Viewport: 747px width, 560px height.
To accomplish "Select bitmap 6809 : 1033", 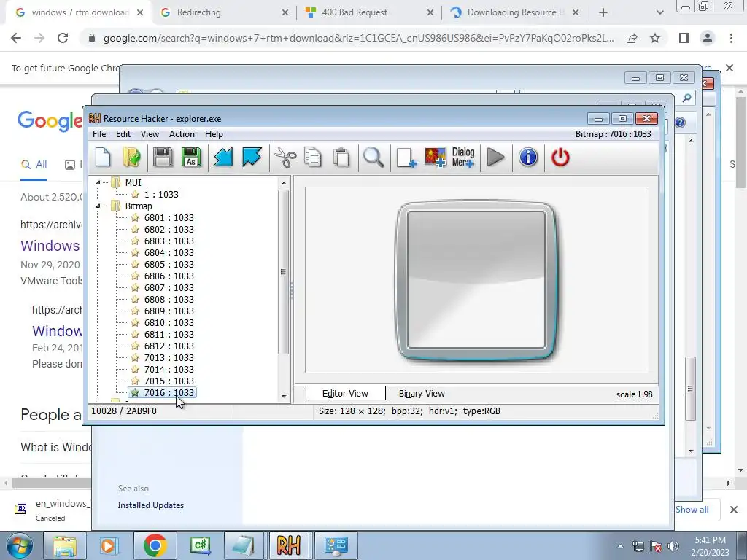I will (169, 311).
